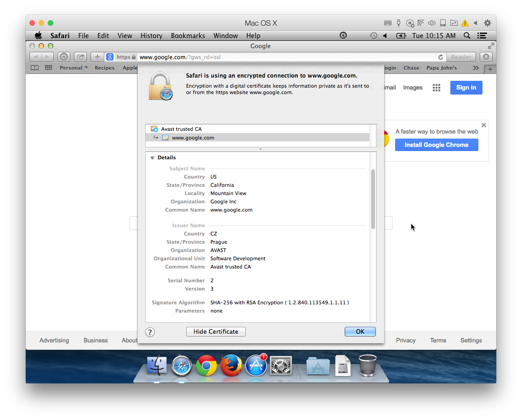Screen dimensions: 522x420
Task: Click the OK button
Action: (360, 331)
